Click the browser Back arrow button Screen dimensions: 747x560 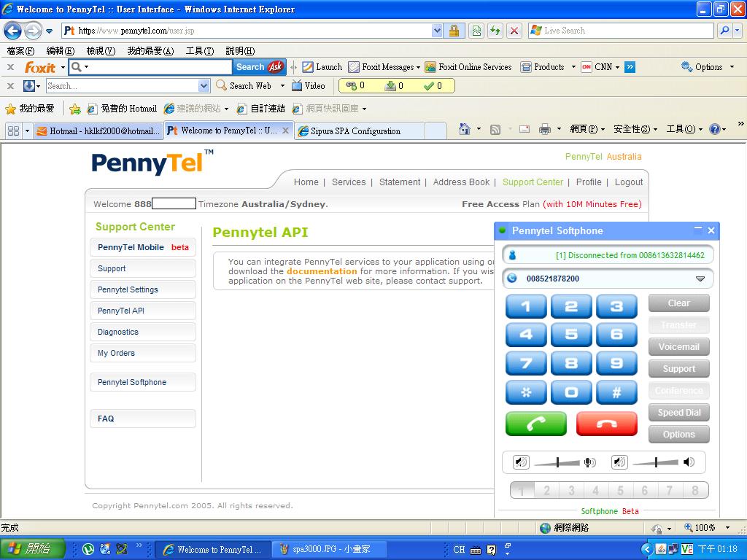13,31
